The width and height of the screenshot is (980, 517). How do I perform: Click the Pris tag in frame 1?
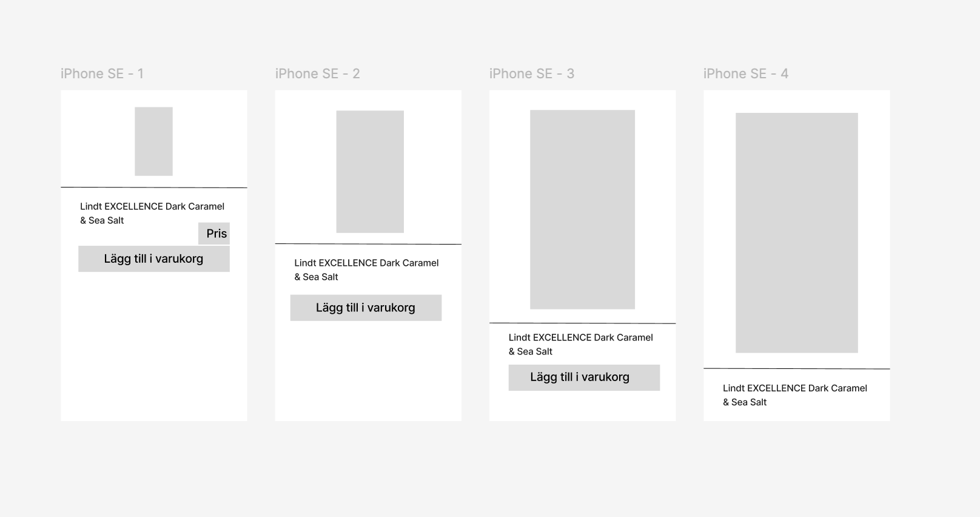tap(214, 234)
